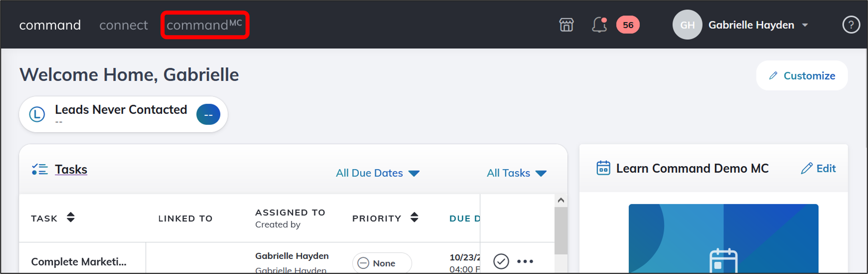Click the None priority toggle pill
This screenshot has height=274, width=868.
click(381, 263)
